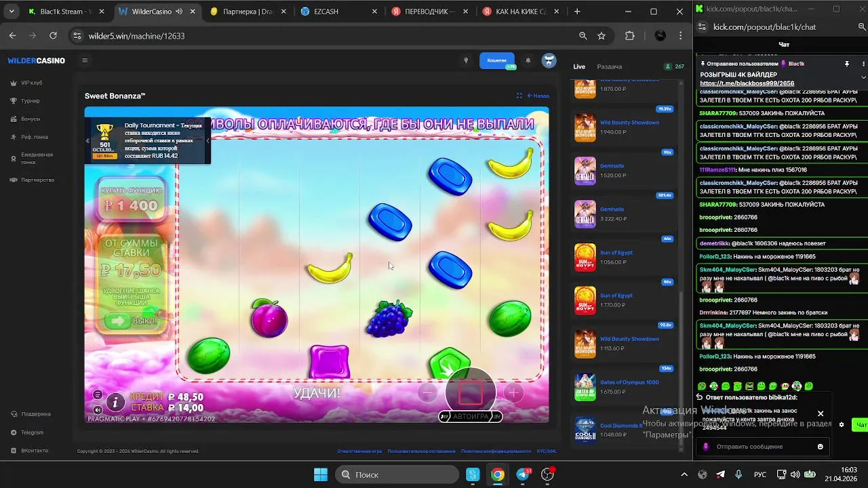This screenshot has height=488, width=868.
Task: Open the Sun of Egypt 1 056.00 ₽ entry
Action: coord(625,257)
